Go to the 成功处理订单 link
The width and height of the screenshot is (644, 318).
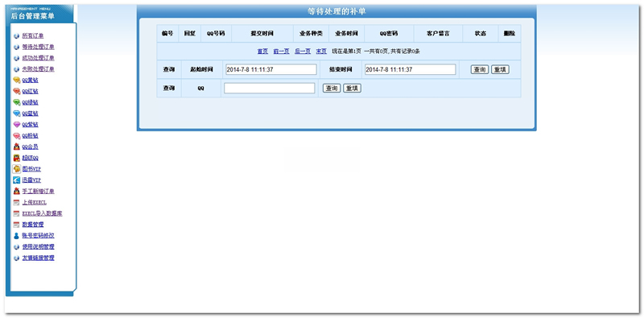[x=38, y=58]
